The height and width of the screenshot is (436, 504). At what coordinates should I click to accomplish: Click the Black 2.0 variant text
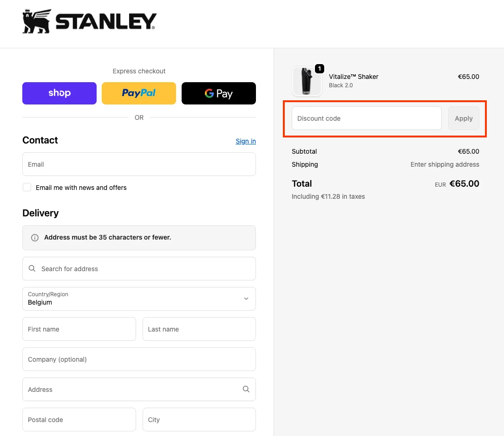[x=340, y=85]
